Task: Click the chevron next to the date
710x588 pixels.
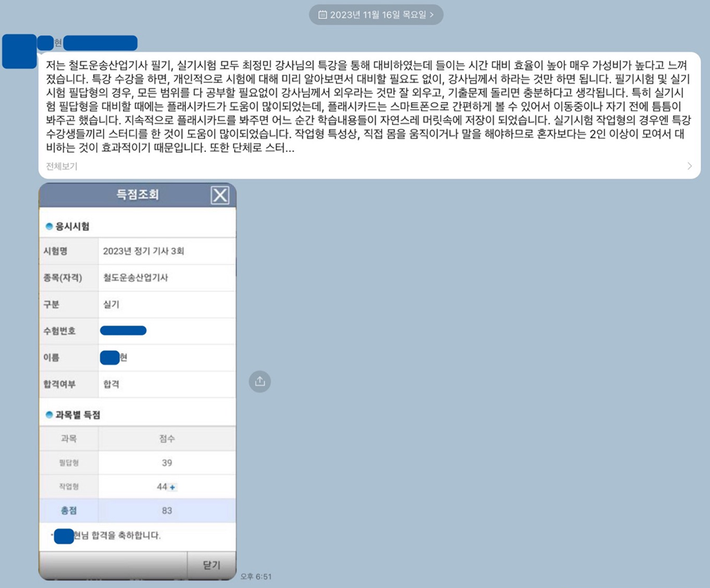Action: coord(432,15)
